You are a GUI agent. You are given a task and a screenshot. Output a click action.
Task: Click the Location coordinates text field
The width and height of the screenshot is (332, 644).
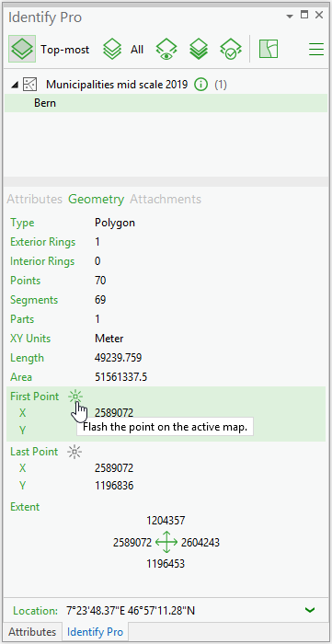click(x=131, y=611)
